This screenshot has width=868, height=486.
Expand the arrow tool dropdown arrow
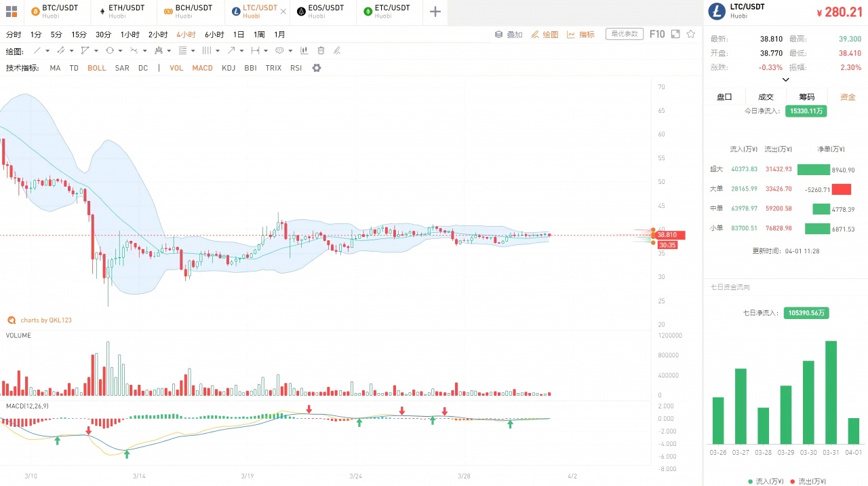242,51
